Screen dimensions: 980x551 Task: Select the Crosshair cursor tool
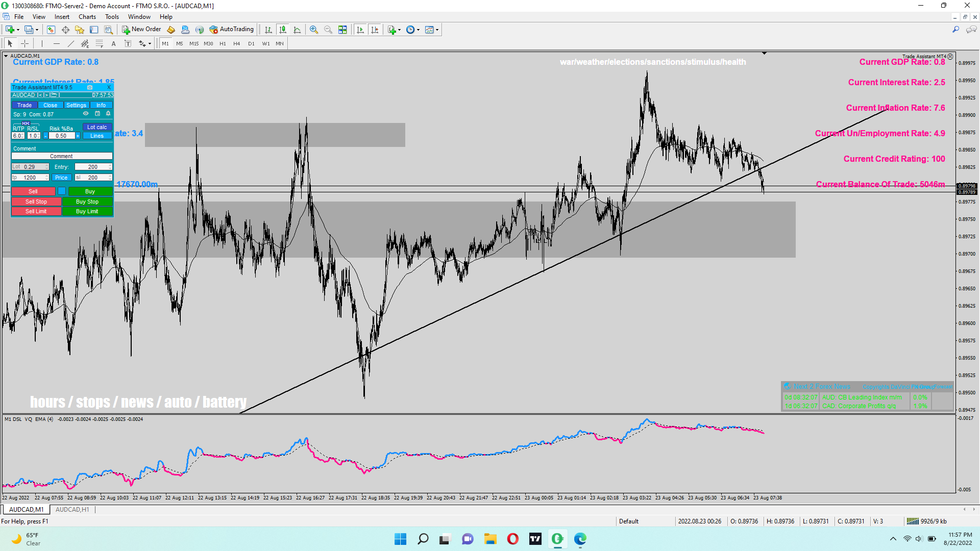pyautogui.click(x=24, y=44)
